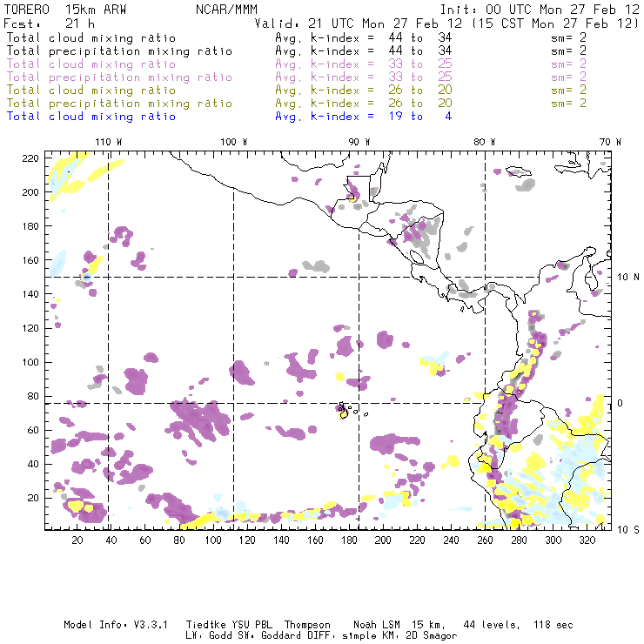Click the 320 tick label on bottom axis
644x644 pixels.
[587, 540]
